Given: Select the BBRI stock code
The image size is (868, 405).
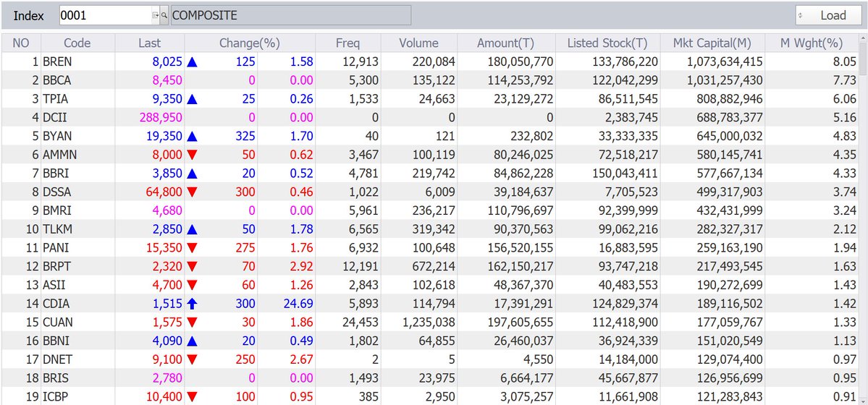Looking at the screenshot, I should (56, 174).
